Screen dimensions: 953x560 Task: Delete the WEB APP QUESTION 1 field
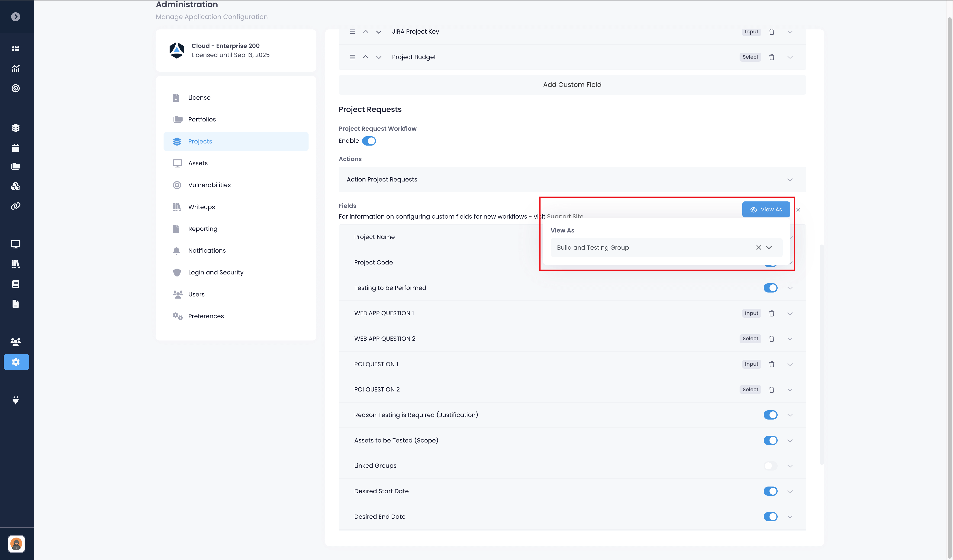(772, 313)
